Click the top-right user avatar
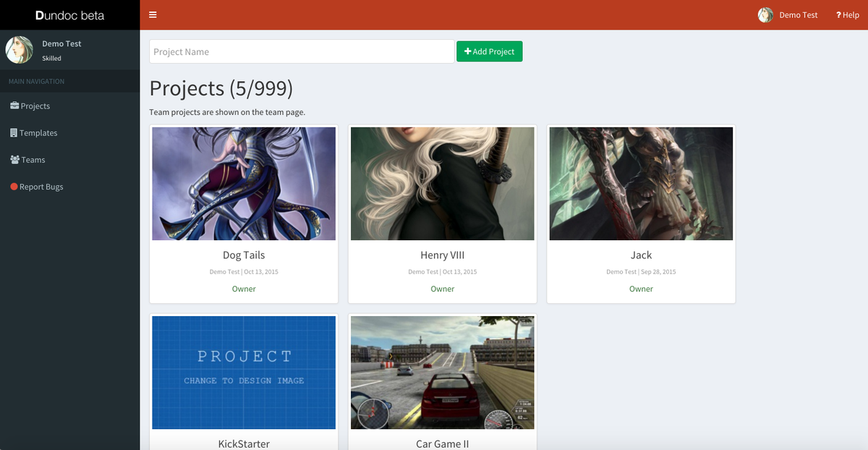The height and width of the screenshot is (450, 868). [x=765, y=14]
